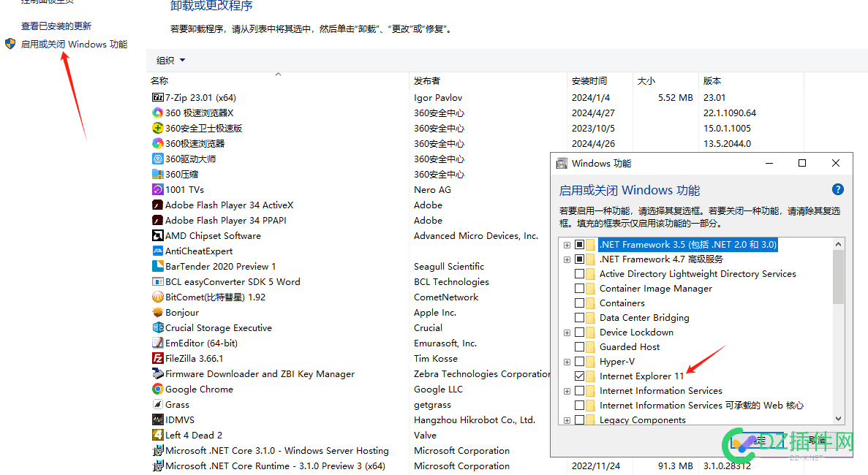This screenshot has width=868, height=475.
Task: Select the Microsoft .NET Core 3.1.0 - Windows Server Hosting row
Action: 277,451
